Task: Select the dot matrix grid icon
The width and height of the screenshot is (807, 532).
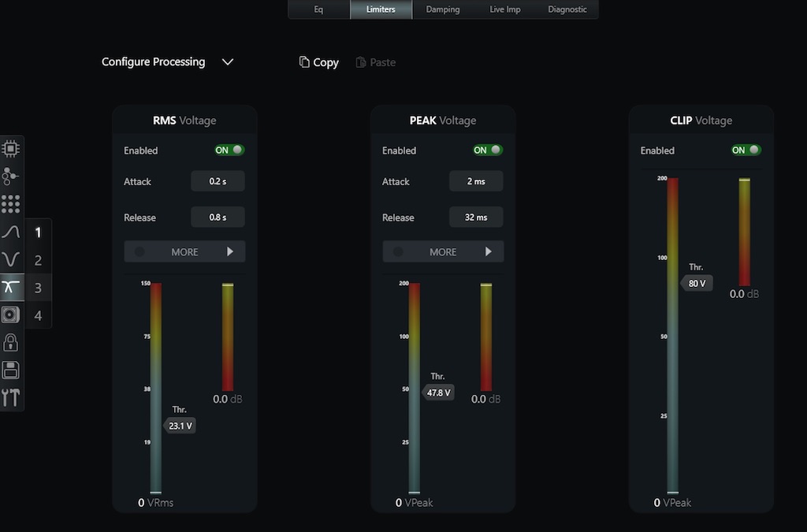Action: click(x=10, y=204)
